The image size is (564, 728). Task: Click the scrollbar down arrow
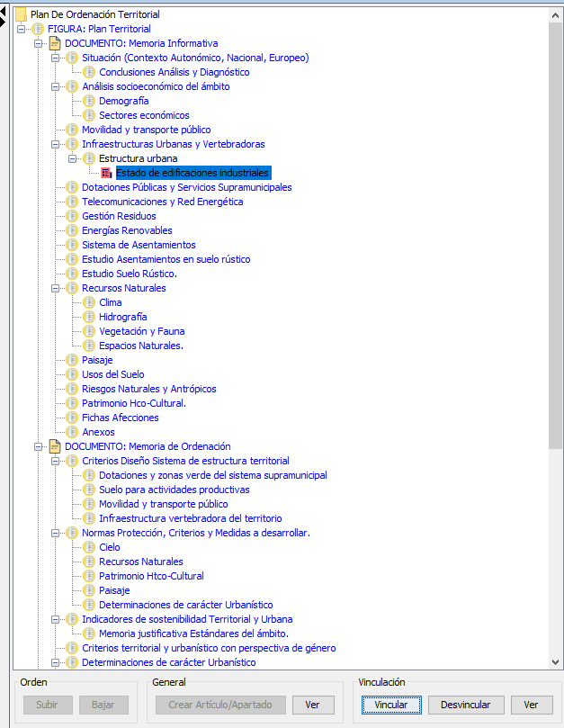(555, 662)
